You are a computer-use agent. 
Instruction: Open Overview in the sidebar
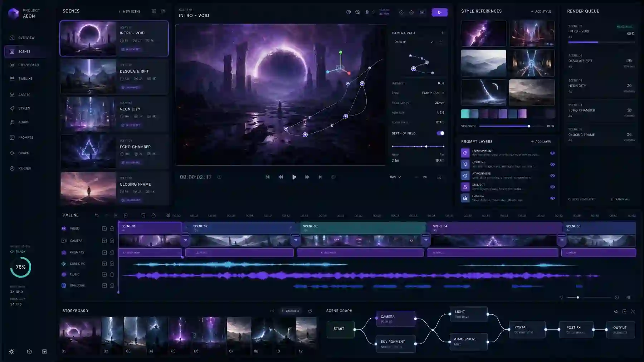(22, 38)
